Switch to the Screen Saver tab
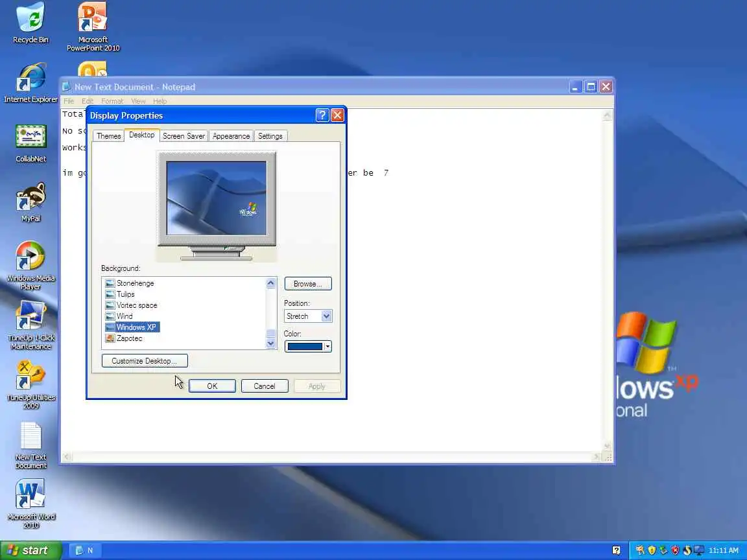This screenshot has width=747, height=560. 184,135
